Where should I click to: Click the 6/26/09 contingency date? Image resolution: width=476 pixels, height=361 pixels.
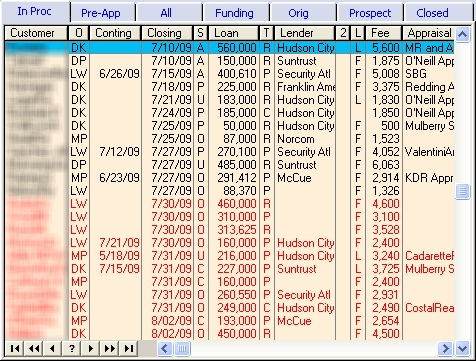coord(115,74)
